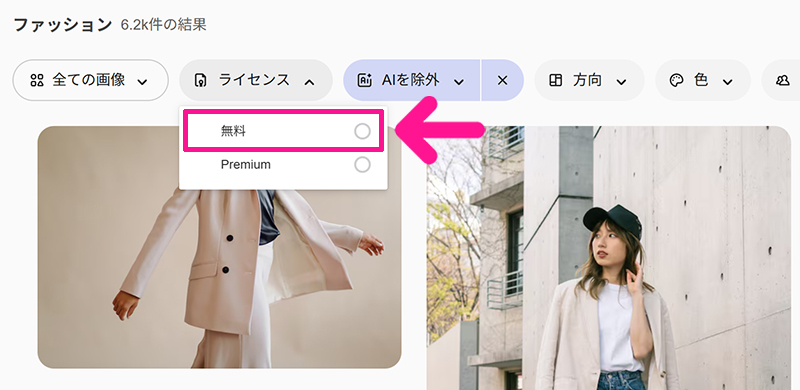Open the AIを除外 filter dropdown

point(412,80)
